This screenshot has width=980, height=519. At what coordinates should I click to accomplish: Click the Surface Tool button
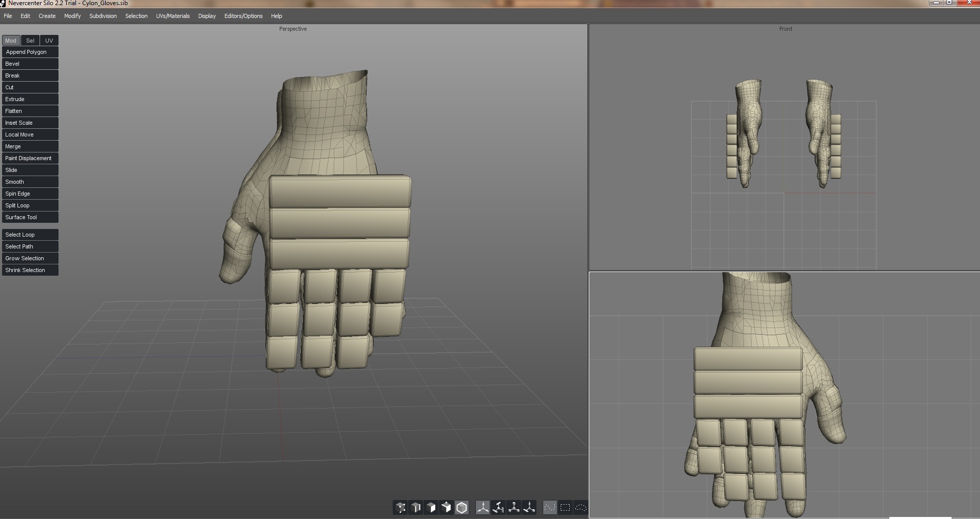pos(30,217)
